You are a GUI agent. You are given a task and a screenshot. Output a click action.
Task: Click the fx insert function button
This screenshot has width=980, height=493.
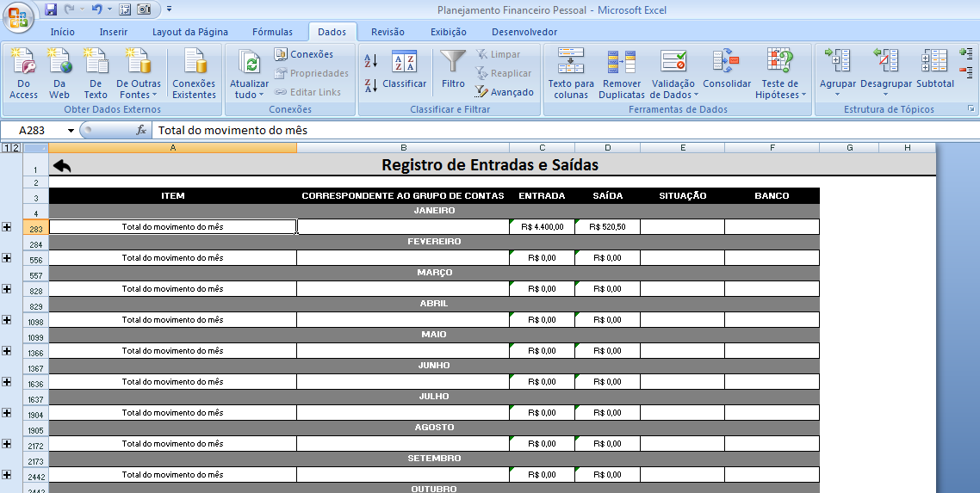141,130
